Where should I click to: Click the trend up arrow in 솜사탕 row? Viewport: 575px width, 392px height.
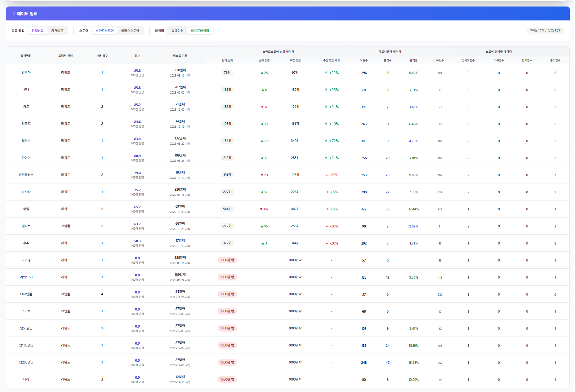tap(328, 192)
